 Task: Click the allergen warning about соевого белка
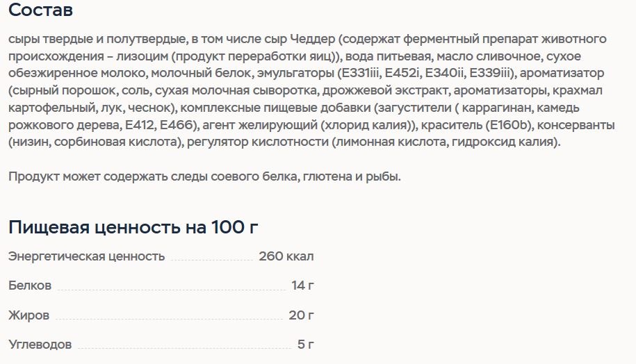click(204, 176)
